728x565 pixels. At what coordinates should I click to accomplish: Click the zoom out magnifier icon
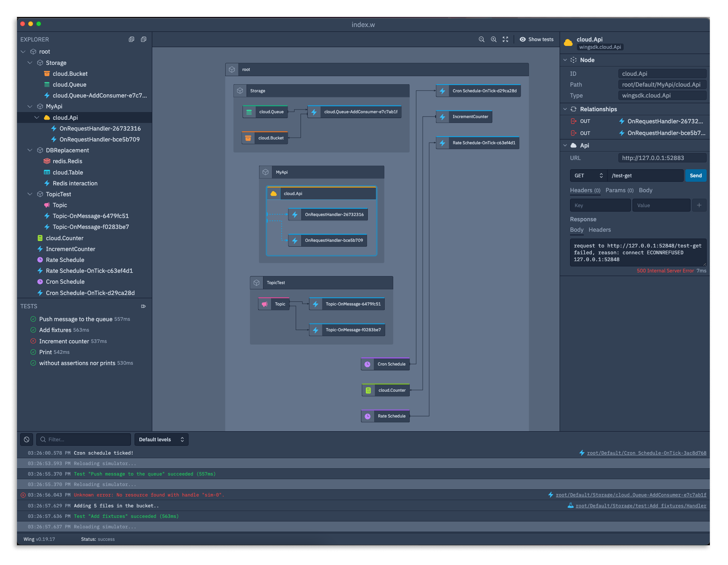pyautogui.click(x=481, y=39)
